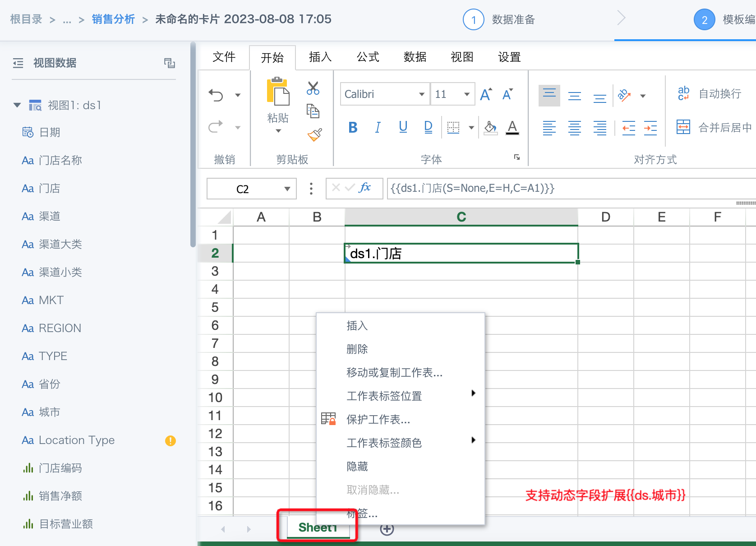The height and width of the screenshot is (546, 756).
Task: Click the collapse panel icon beside 视图数据
Action: (170, 63)
